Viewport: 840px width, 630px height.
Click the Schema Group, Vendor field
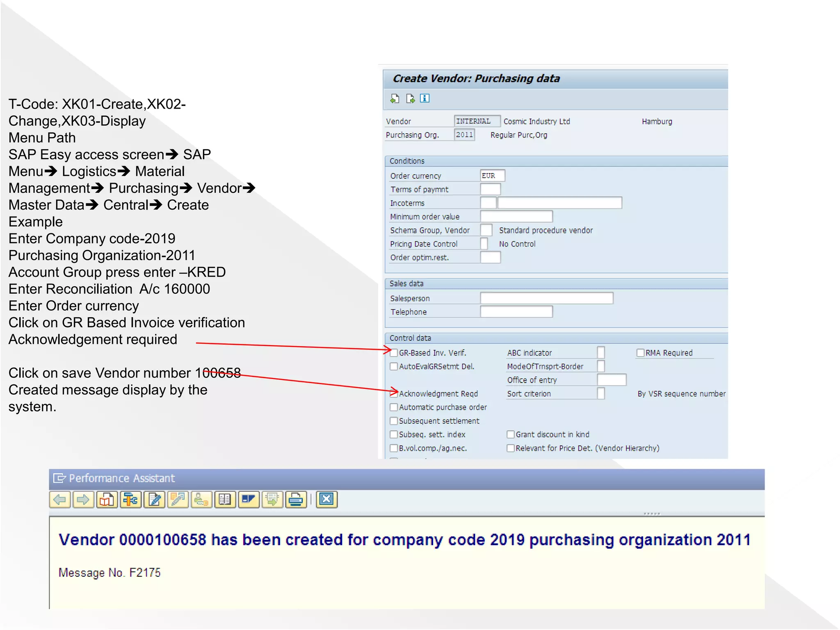coord(486,230)
